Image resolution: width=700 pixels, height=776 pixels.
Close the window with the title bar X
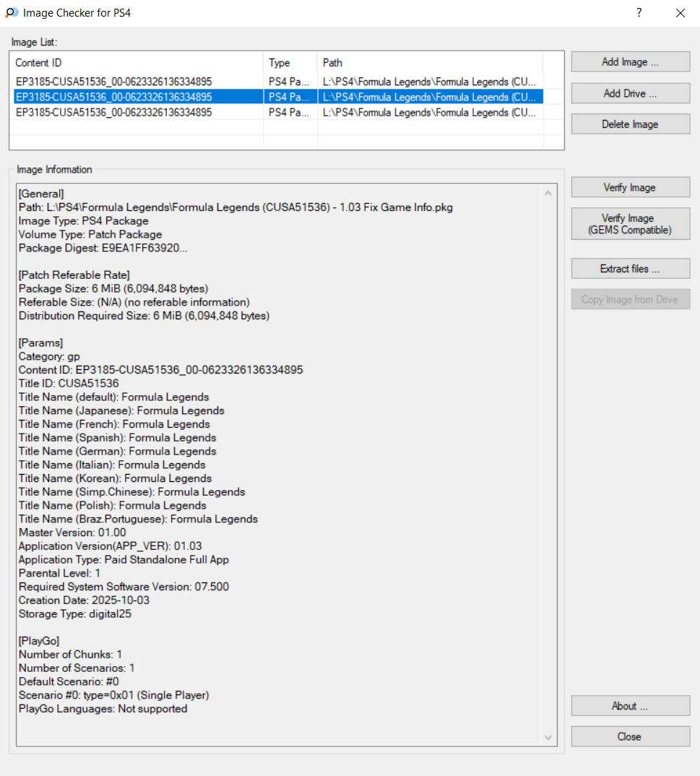click(680, 13)
